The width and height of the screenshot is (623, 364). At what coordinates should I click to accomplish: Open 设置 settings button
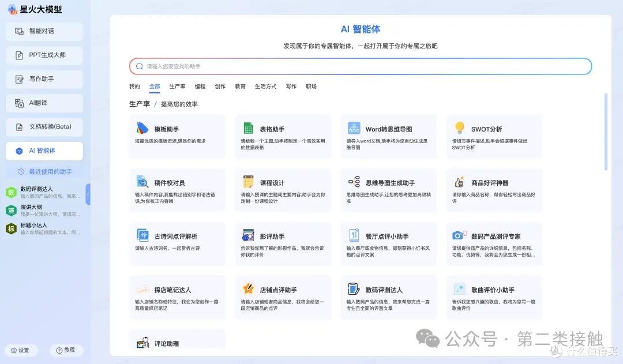[x=21, y=350]
